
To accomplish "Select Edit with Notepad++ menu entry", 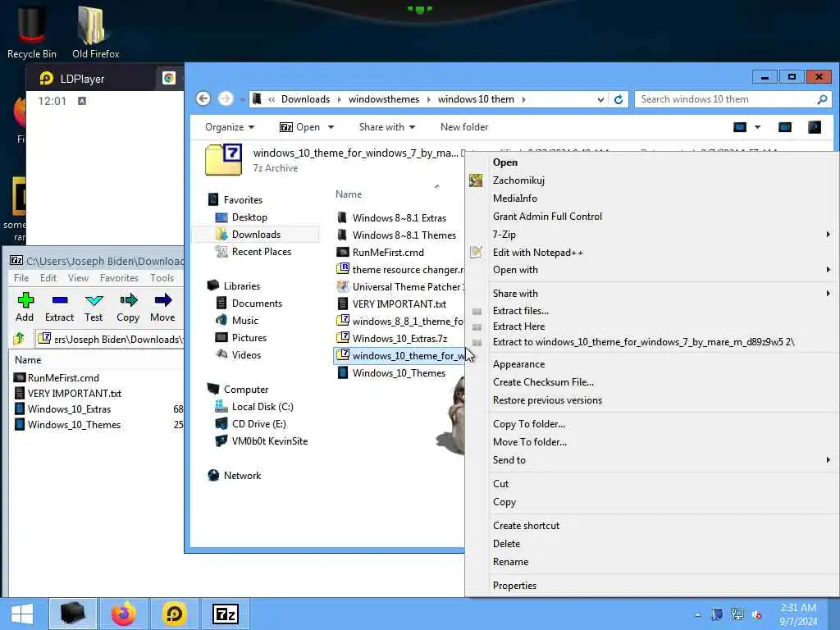I will (x=538, y=253).
